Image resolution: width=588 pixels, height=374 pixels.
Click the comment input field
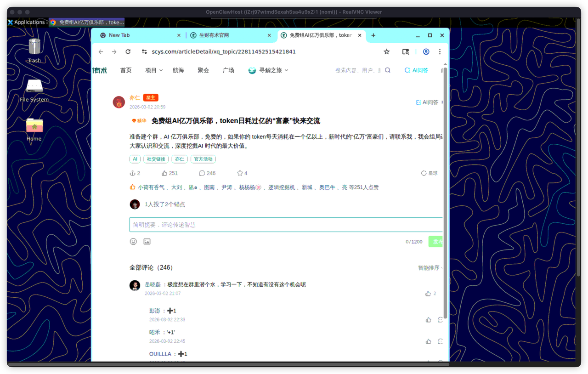285,225
